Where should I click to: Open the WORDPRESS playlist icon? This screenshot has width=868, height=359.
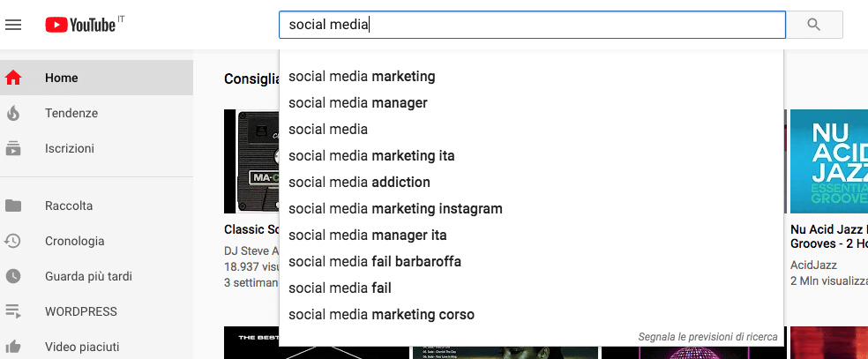click(x=12, y=311)
